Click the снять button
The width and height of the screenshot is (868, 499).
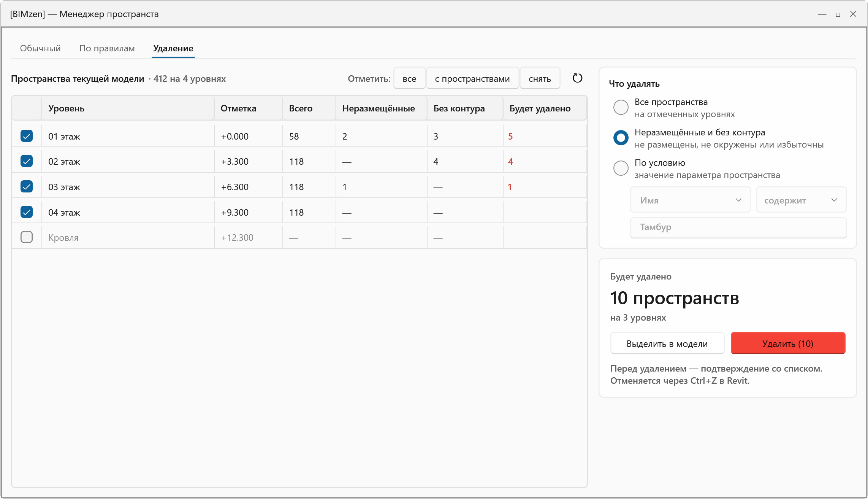tap(540, 79)
